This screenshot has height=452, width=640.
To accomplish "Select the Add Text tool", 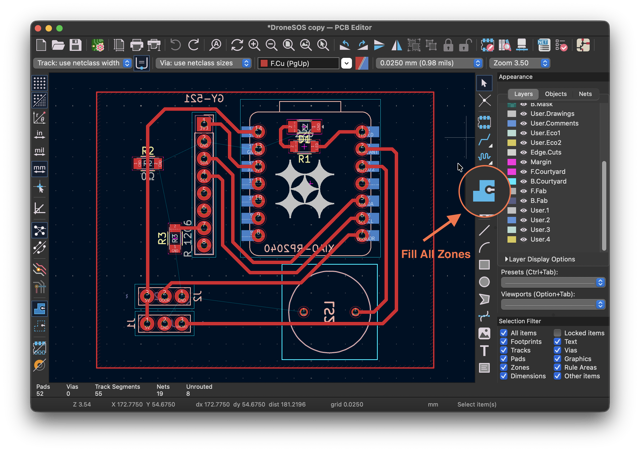I will coord(484,351).
